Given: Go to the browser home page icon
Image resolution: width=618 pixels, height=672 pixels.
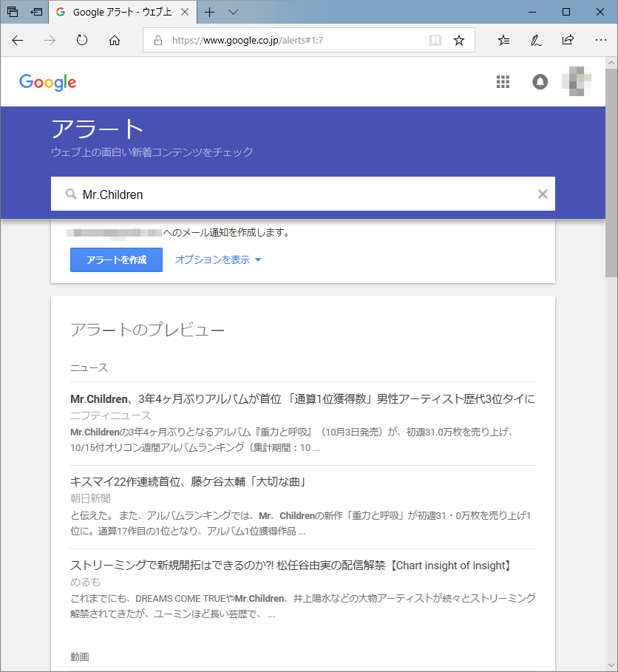Looking at the screenshot, I should (115, 40).
